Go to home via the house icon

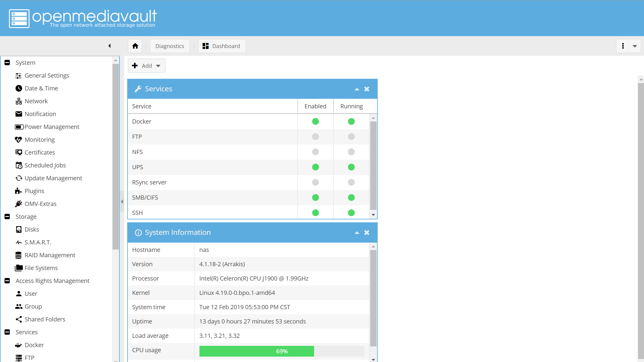[135, 46]
